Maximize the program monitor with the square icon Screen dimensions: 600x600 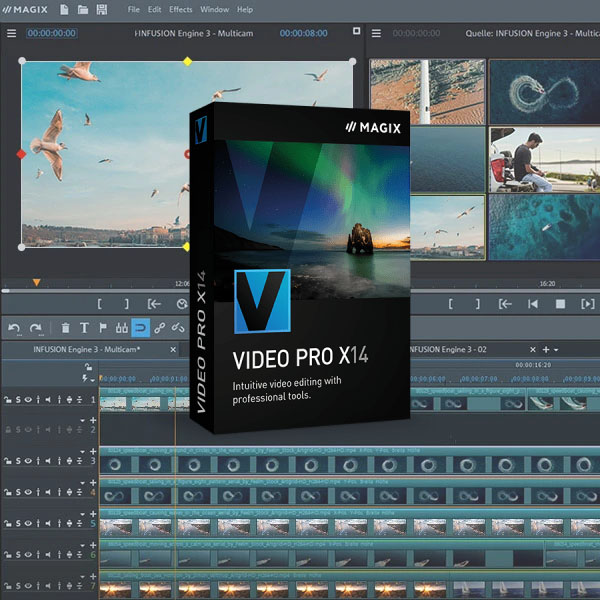pyautogui.click(x=356, y=31)
